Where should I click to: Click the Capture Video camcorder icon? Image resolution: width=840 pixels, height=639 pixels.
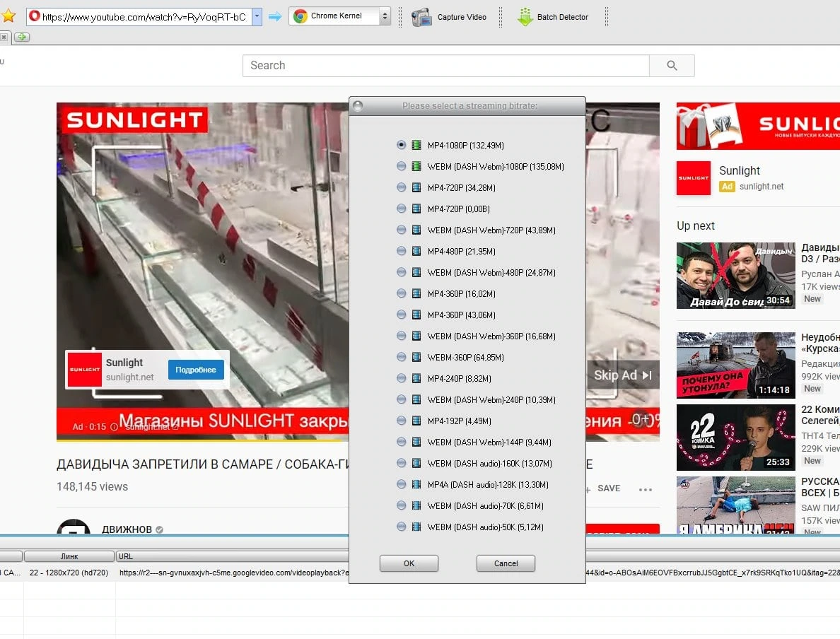421,17
